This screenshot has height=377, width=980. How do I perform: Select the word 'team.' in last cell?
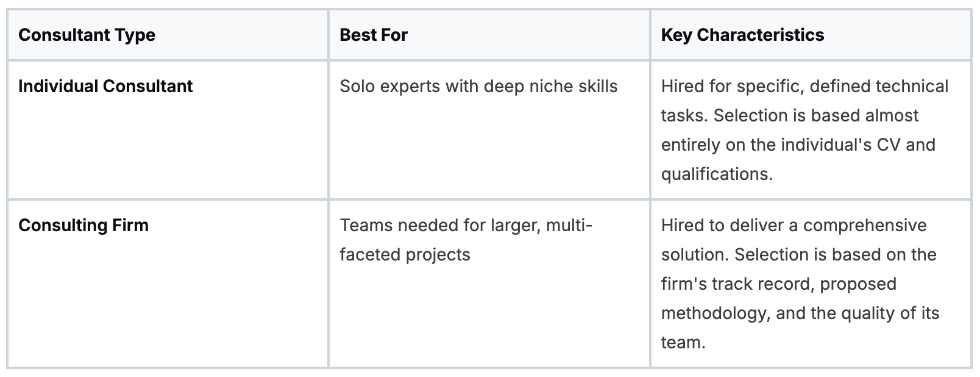click(683, 343)
